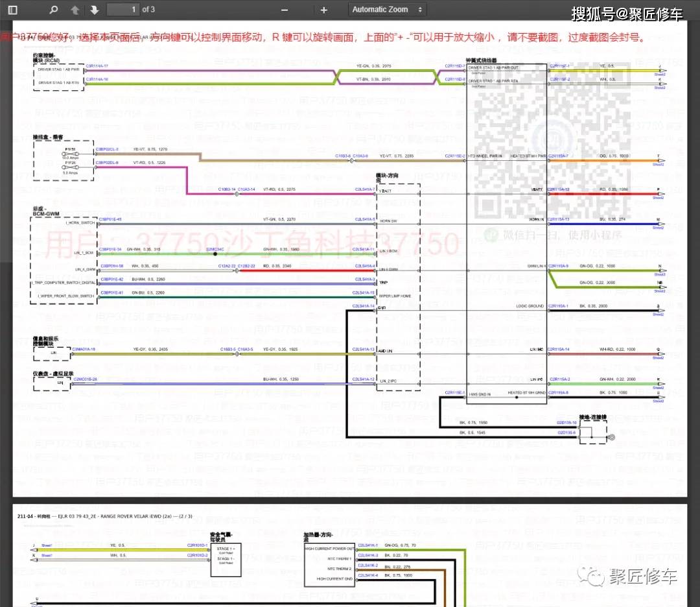This screenshot has height=607, width=700.
Task: Click the 'BK, 0.75, 1550' ground wire label
Action: click(x=474, y=423)
